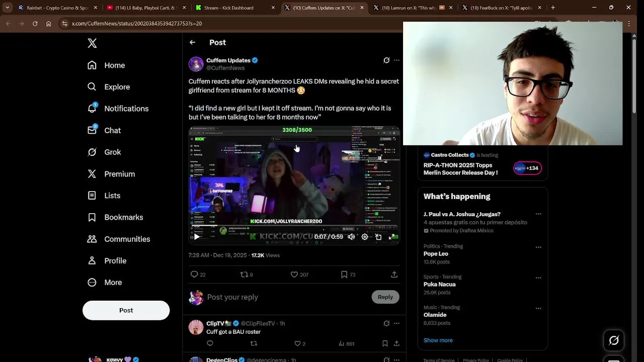Open Grok in sidebar
Image resolution: width=644 pixels, height=362 pixels.
pos(104,152)
